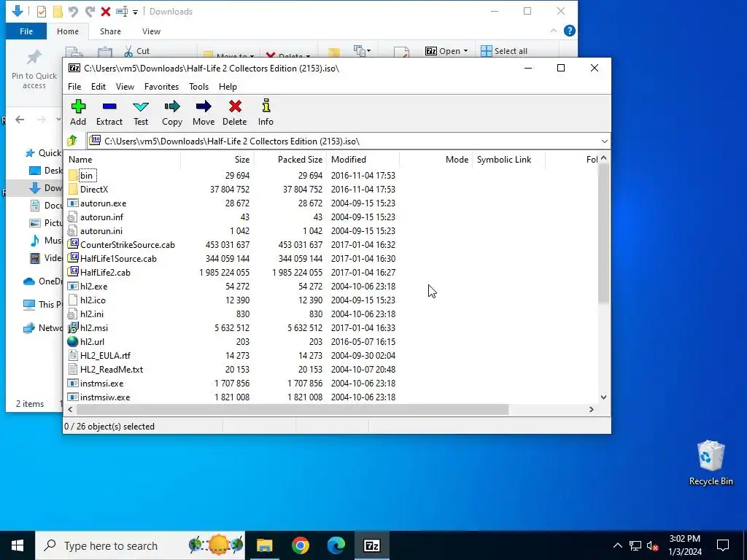
Task: Click the horizontal scrollbar right arrow
Action: 592,410
